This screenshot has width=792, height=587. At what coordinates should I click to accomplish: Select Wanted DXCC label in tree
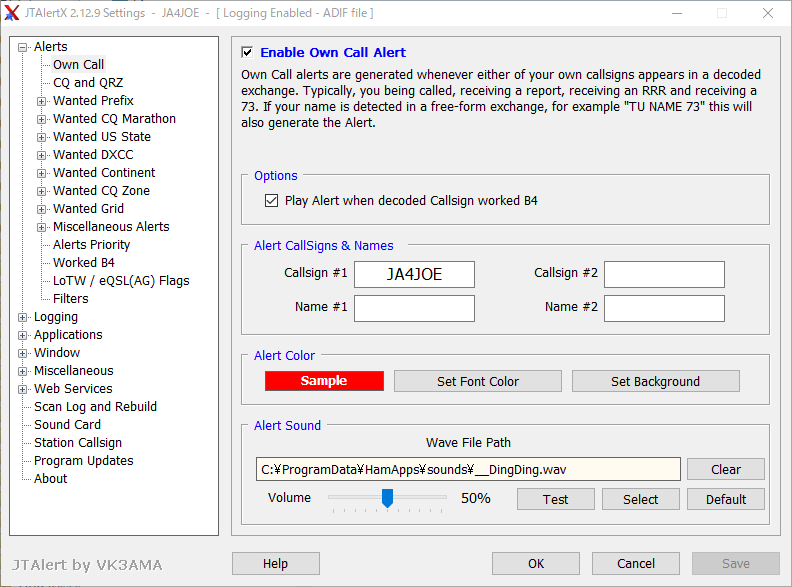[x=93, y=155]
